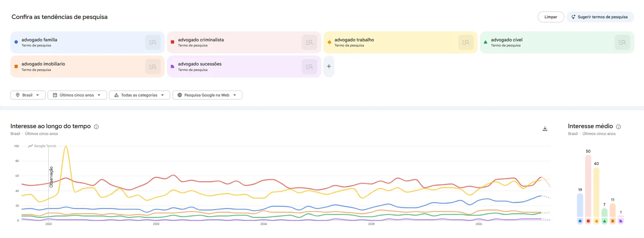Click the location pin icon for Brasil

18,95
